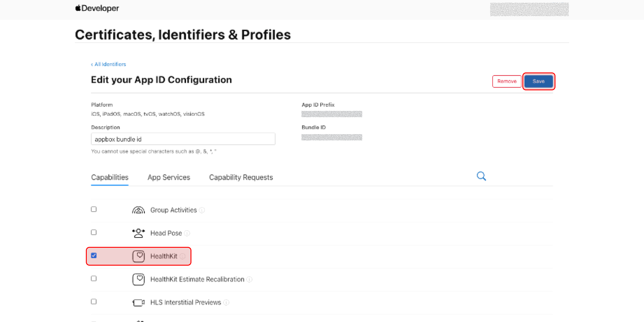Open info tooltip next to Head Pose

click(x=187, y=233)
